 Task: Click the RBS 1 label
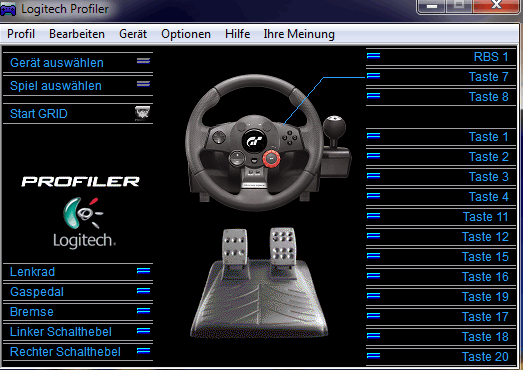(491, 57)
